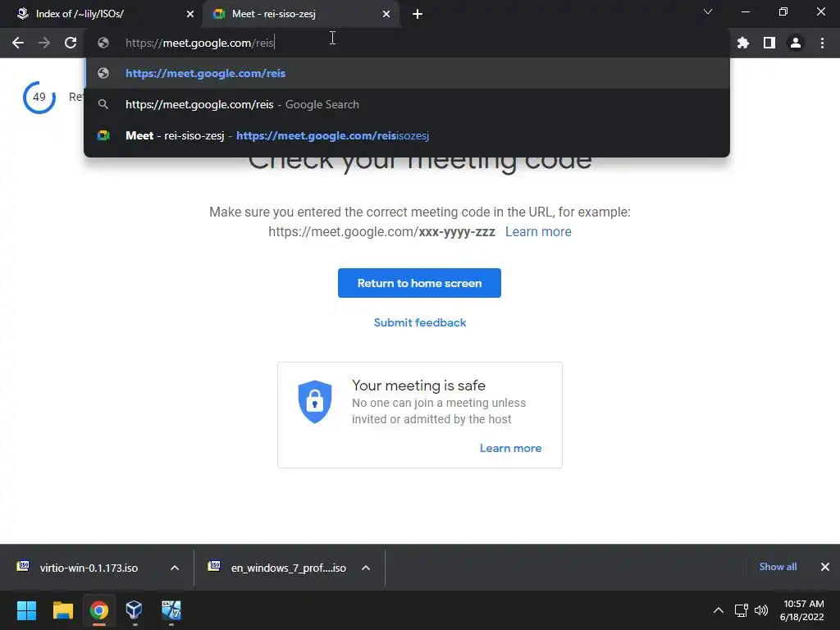Image resolution: width=840 pixels, height=630 pixels.
Task: Select the Google Search suggestion for reis
Action: pos(407,104)
